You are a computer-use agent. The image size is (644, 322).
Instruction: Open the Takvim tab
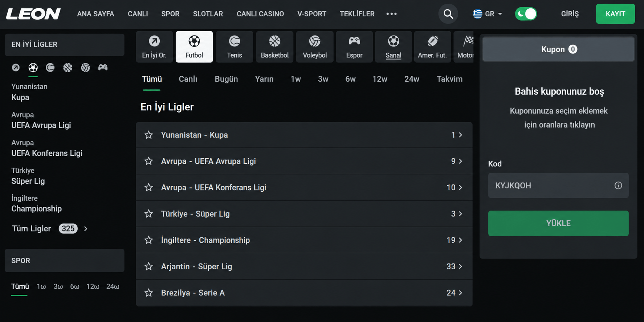(x=449, y=79)
